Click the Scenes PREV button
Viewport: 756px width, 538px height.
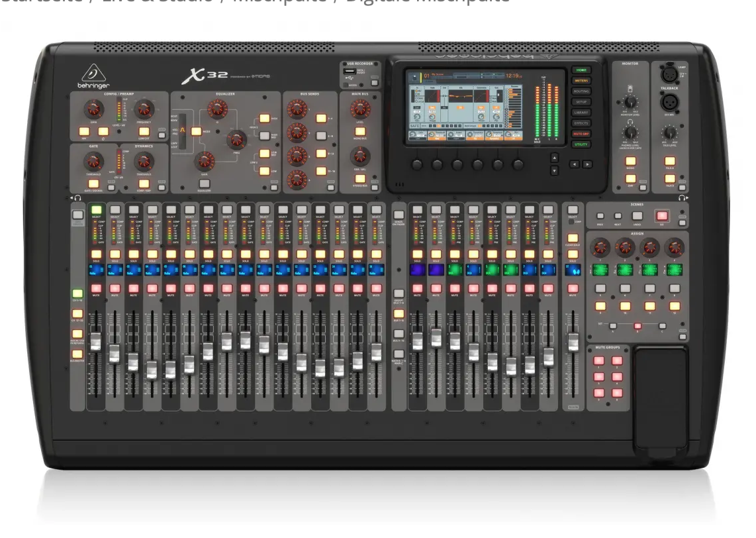click(600, 216)
